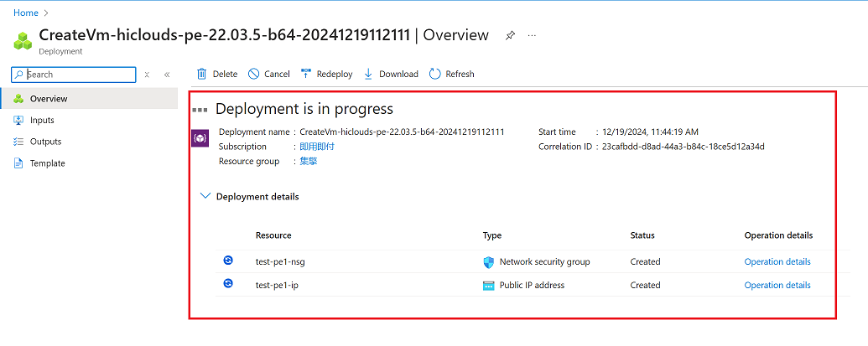
Task: Clear the search box with the X icon
Action: (x=147, y=75)
